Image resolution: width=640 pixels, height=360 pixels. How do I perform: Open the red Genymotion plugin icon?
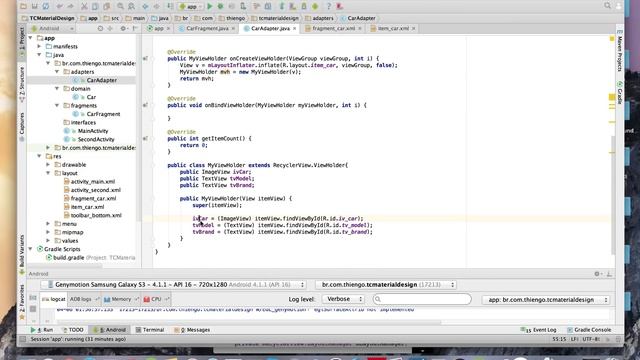click(340, 6)
